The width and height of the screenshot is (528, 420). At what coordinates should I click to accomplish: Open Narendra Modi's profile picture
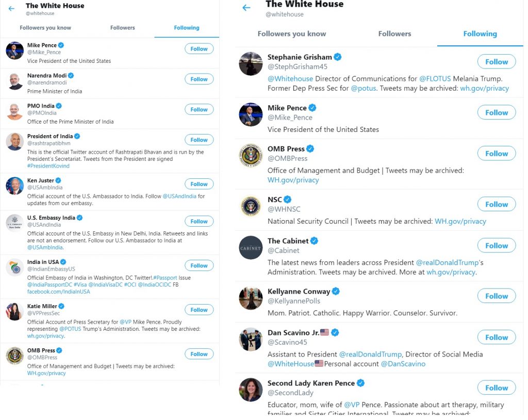click(x=14, y=81)
